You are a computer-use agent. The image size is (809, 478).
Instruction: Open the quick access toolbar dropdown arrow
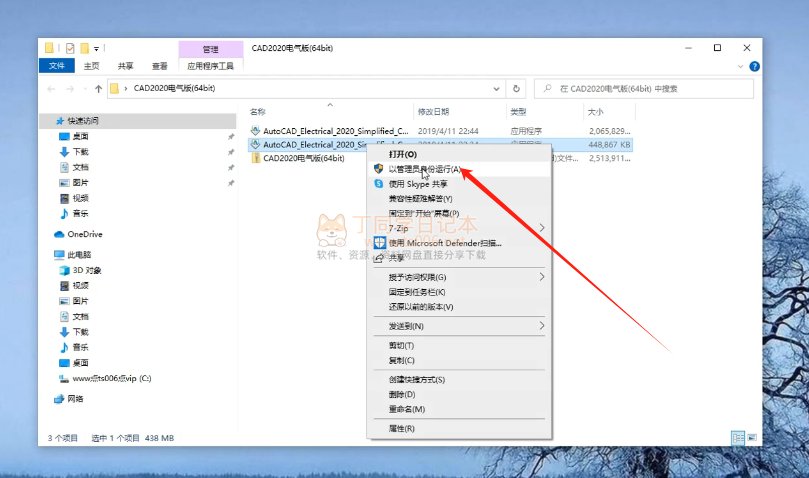96,49
